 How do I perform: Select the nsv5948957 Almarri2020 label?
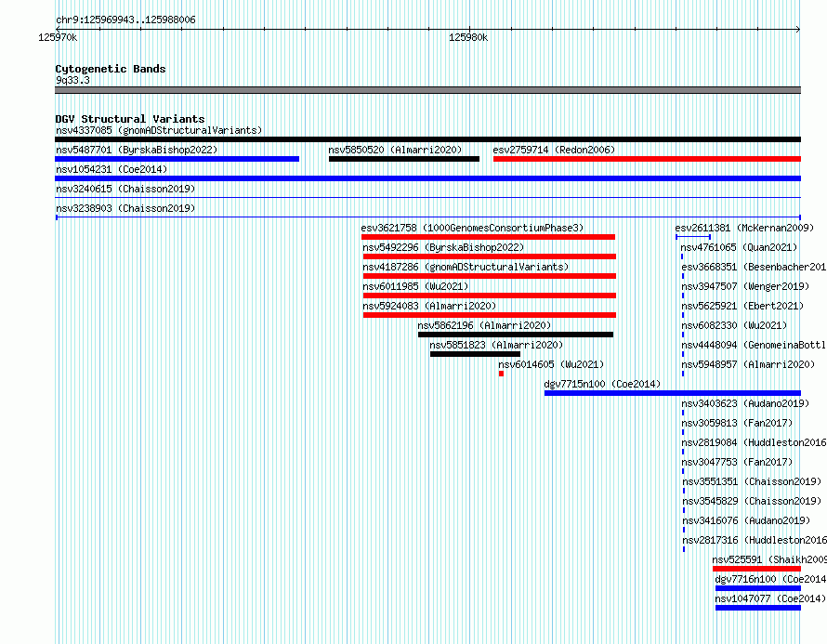click(748, 364)
